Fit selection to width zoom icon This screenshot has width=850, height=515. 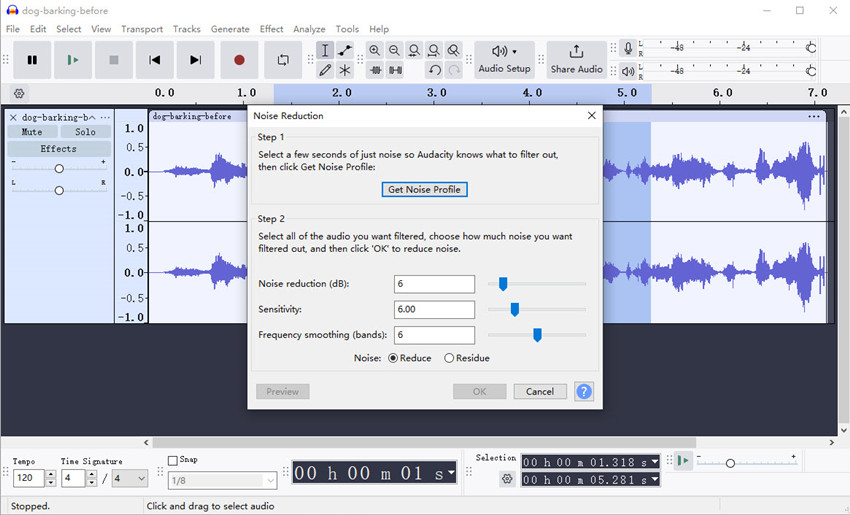(414, 50)
